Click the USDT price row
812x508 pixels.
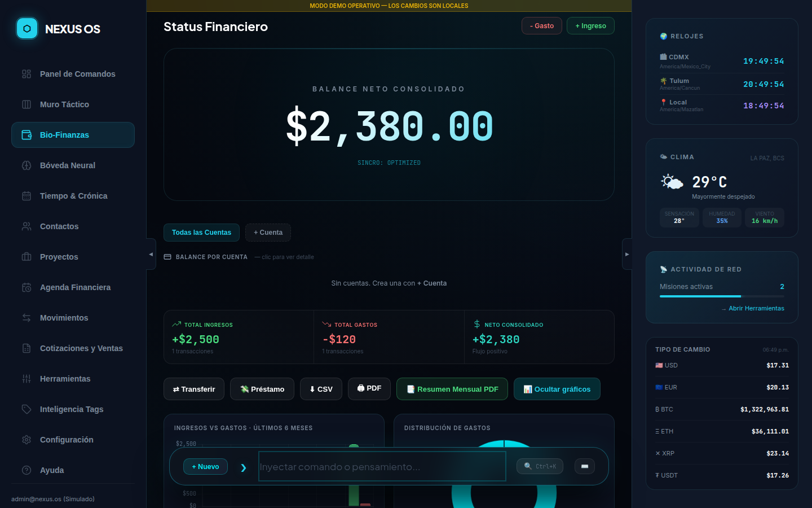[x=722, y=475]
